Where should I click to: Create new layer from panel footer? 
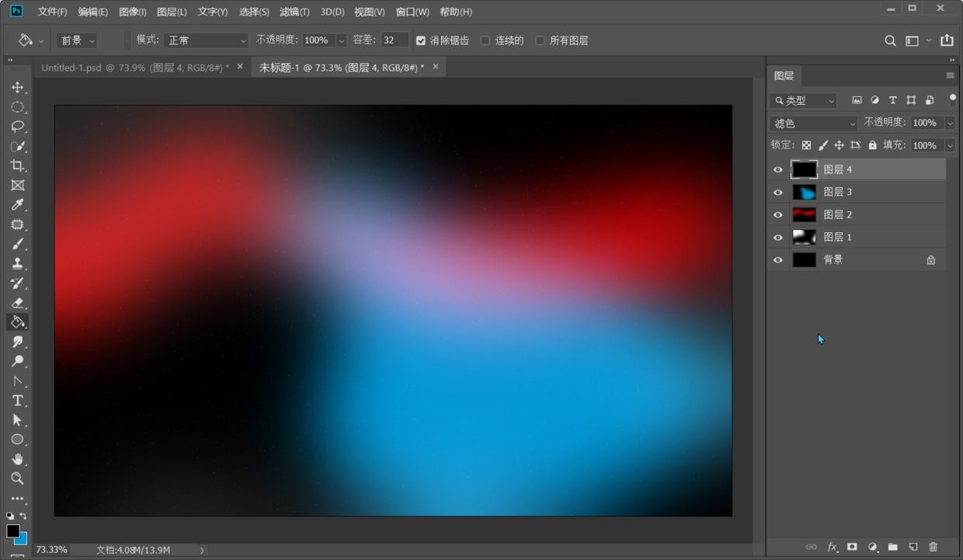(913, 547)
